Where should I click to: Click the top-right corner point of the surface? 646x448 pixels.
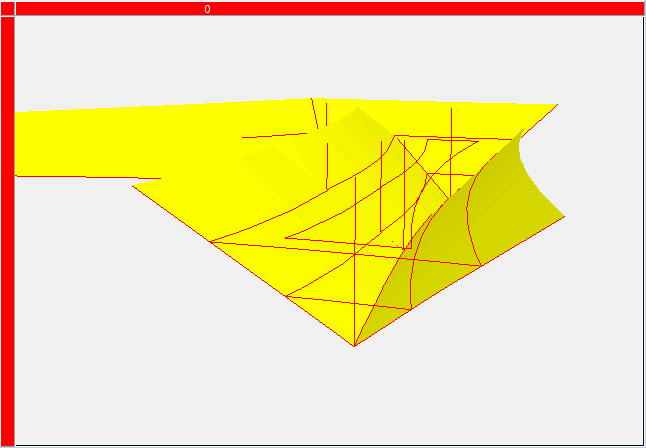pos(557,104)
